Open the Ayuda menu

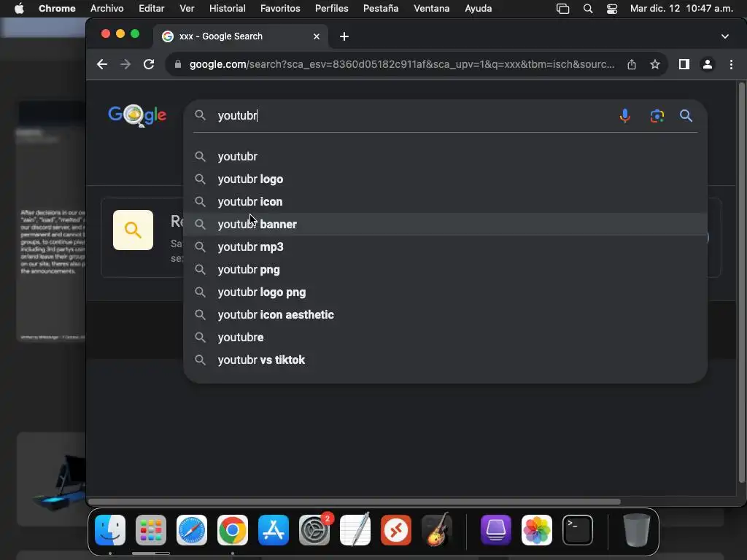point(479,9)
